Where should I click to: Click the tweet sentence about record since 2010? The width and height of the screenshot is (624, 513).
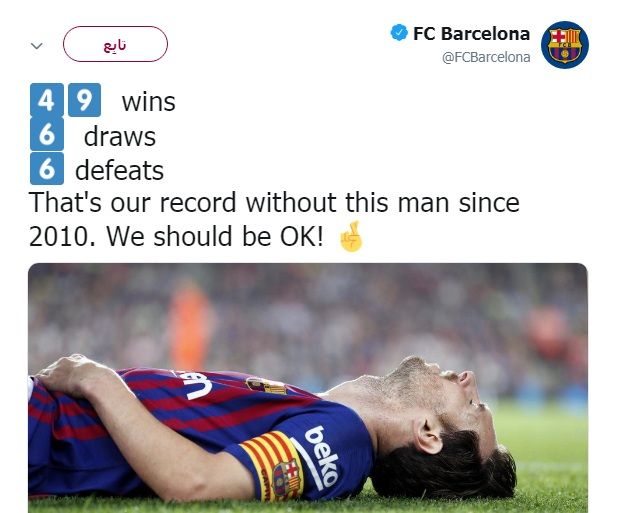(274, 219)
